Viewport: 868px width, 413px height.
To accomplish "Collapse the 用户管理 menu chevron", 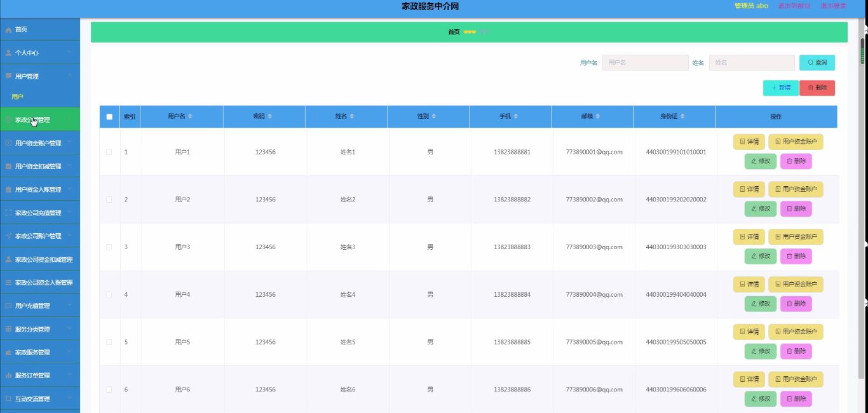I will click(x=70, y=76).
